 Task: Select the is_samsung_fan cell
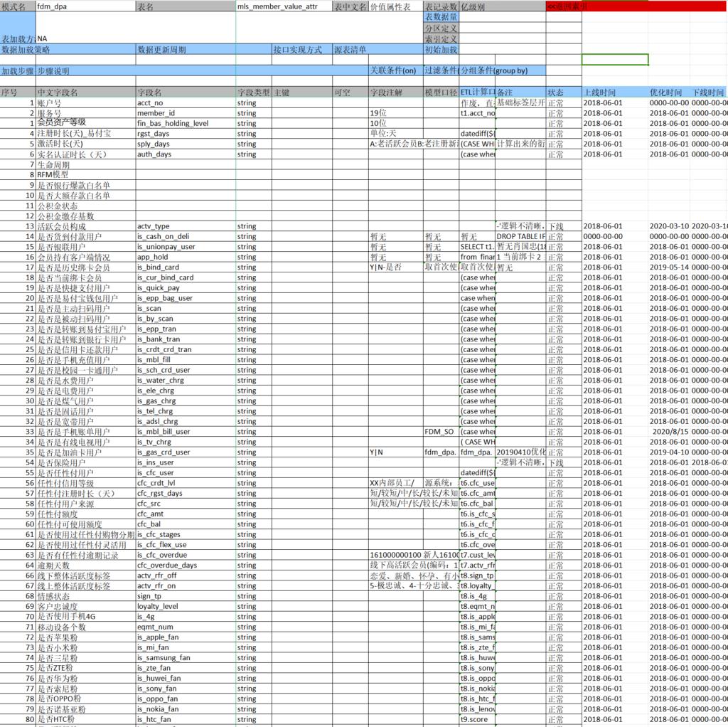coord(186,658)
